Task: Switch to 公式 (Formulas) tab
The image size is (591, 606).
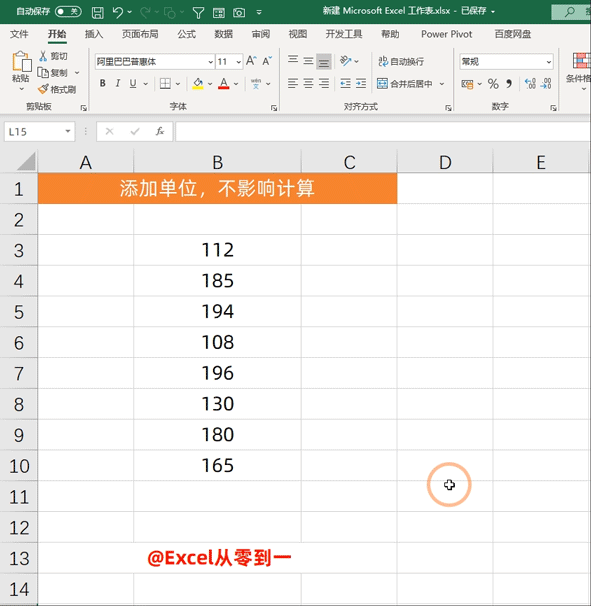Action: [x=187, y=34]
